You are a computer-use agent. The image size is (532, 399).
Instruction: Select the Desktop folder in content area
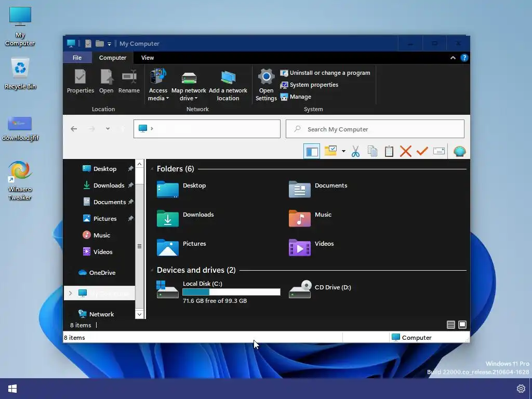pos(181,189)
